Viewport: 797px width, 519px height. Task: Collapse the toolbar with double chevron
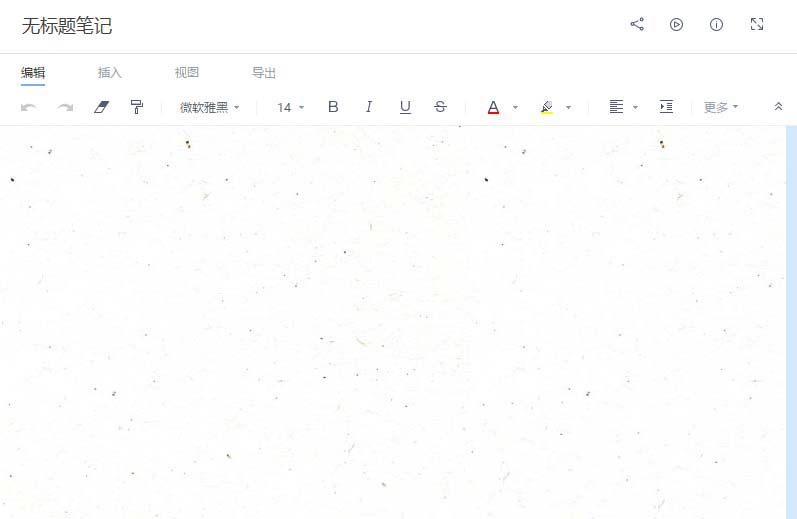click(x=778, y=107)
